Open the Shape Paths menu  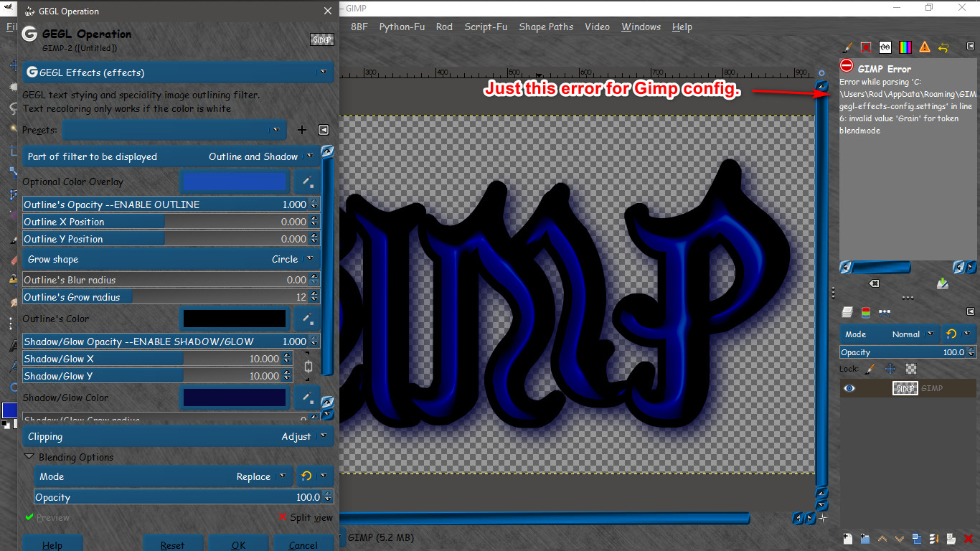(x=546, y=27)
